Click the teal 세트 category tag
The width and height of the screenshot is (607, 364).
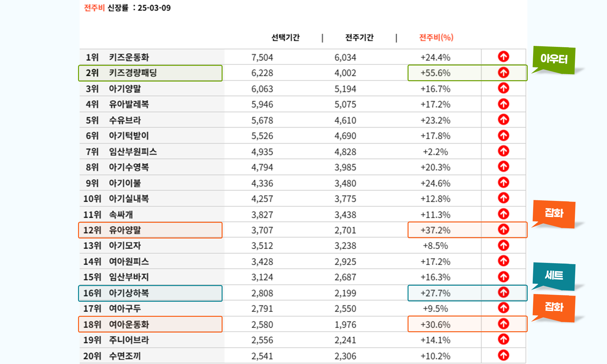[554, 276]
